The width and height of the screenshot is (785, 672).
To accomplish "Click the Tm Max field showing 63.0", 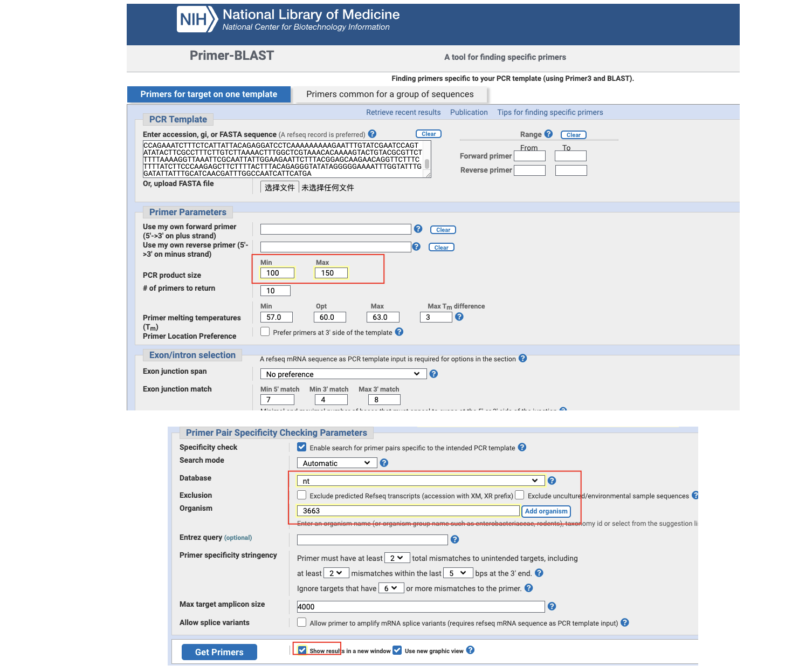I will point(383,317).
